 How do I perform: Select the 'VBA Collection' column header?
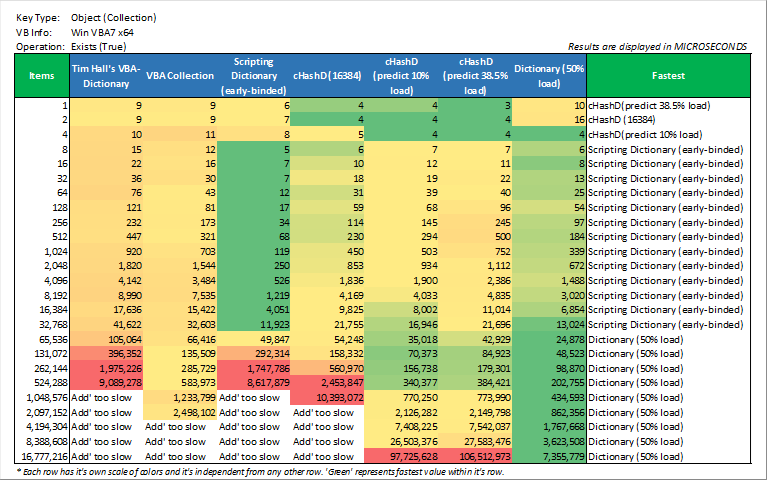[180, 75]
